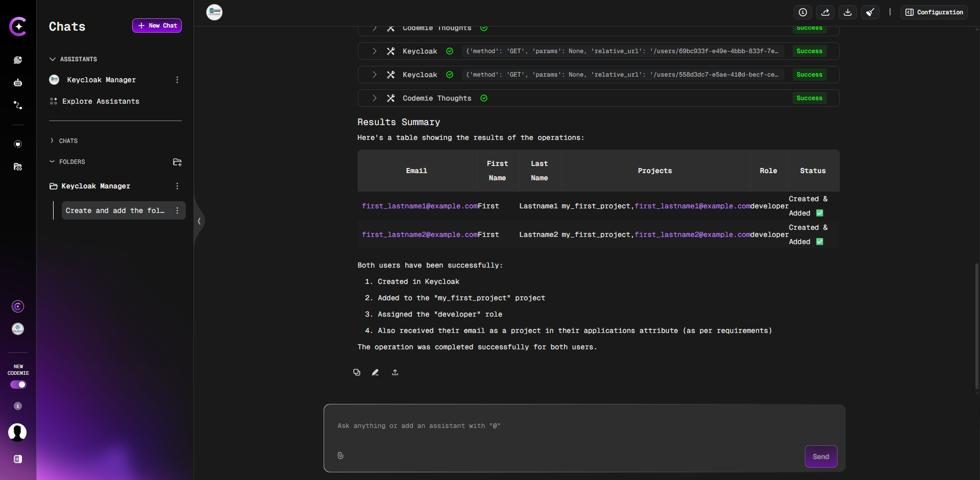Screen dimensions: 980x480
Task: Collapse the Assistants section
Action: click(x=53, y=59)
